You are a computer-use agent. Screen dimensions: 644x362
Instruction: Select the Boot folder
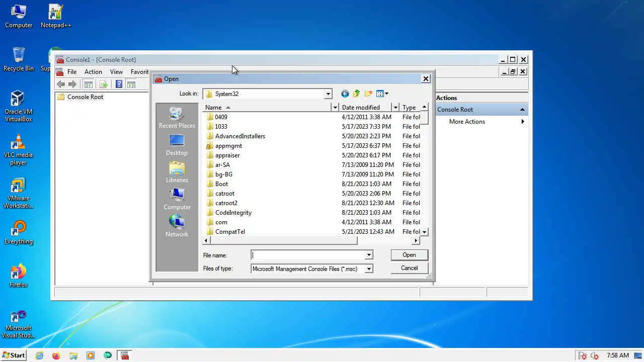[221, 184]
